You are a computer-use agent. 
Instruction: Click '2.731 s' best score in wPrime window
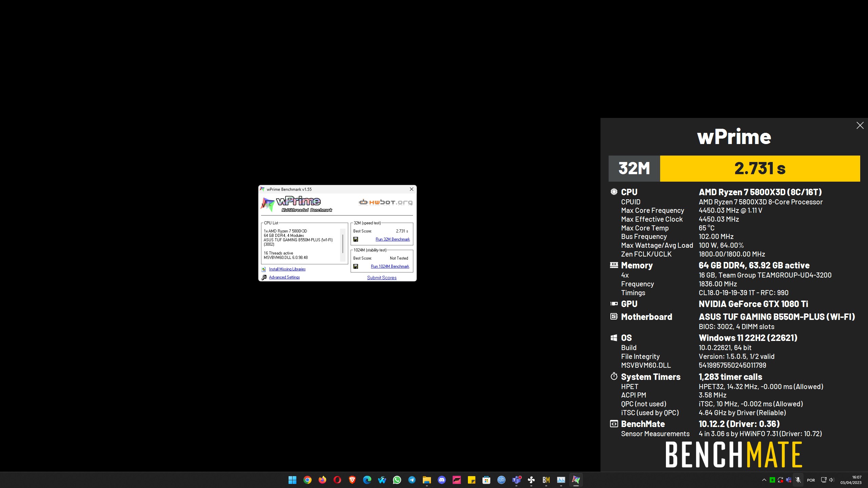coord(402,231)
